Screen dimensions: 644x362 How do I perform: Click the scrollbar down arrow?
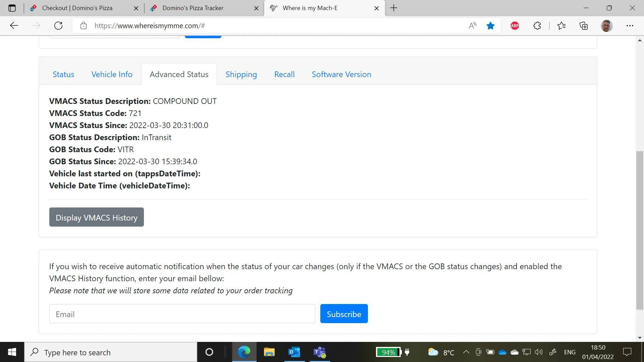(640, 338)
